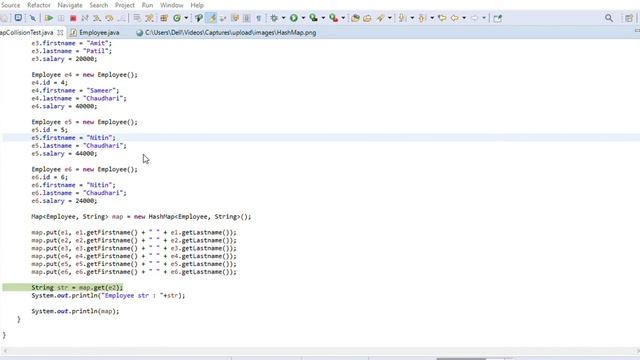Viewport: 640px width, 360px height.
Task: Click the New Java Package icon
Action: point(164,18)
